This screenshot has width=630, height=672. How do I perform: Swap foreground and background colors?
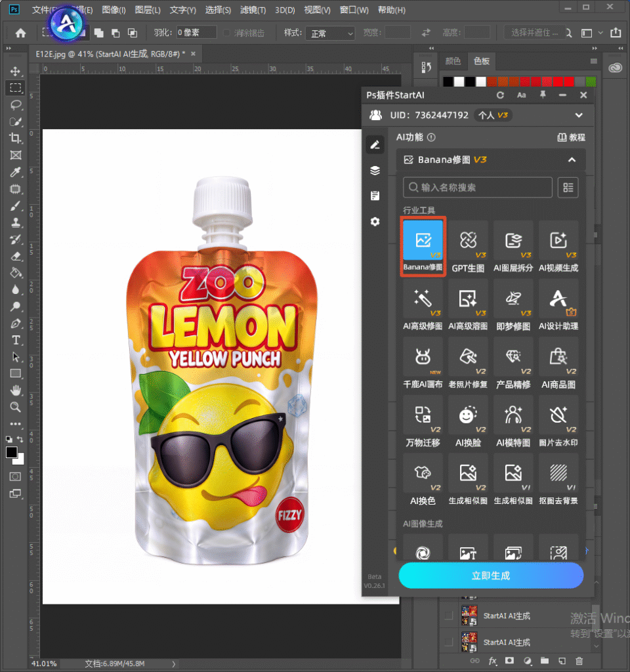tap(20, 439)
